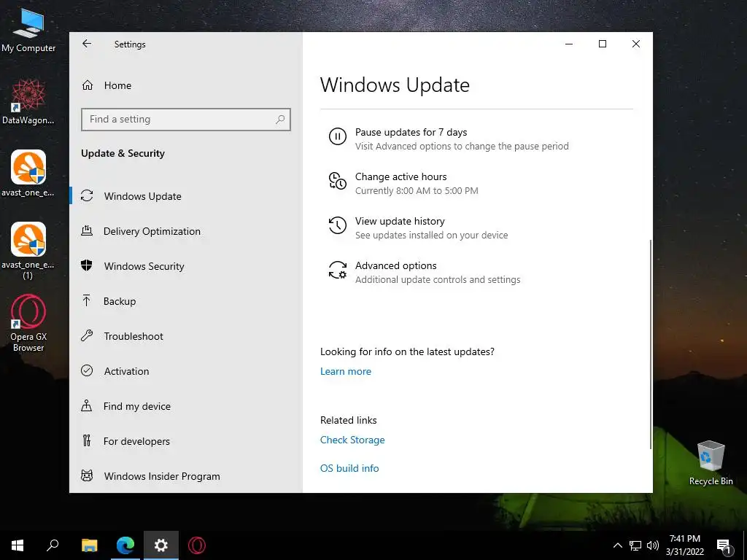Click the gear-arrows icon for Advanced options
This screenshot has width=747, height=560.
point(337,270)
